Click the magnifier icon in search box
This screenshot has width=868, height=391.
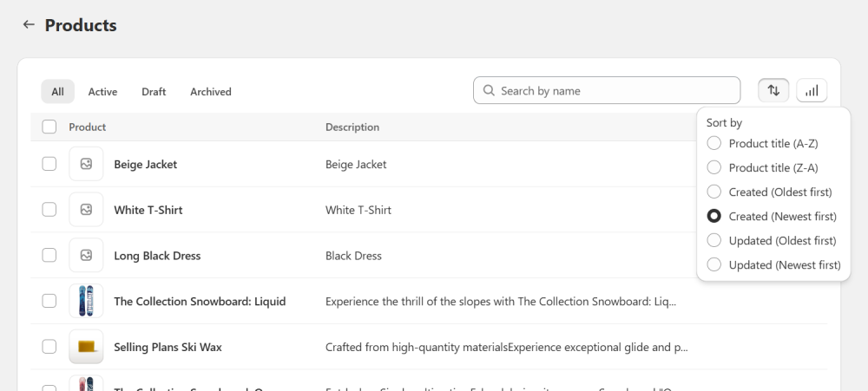(489, 91)
